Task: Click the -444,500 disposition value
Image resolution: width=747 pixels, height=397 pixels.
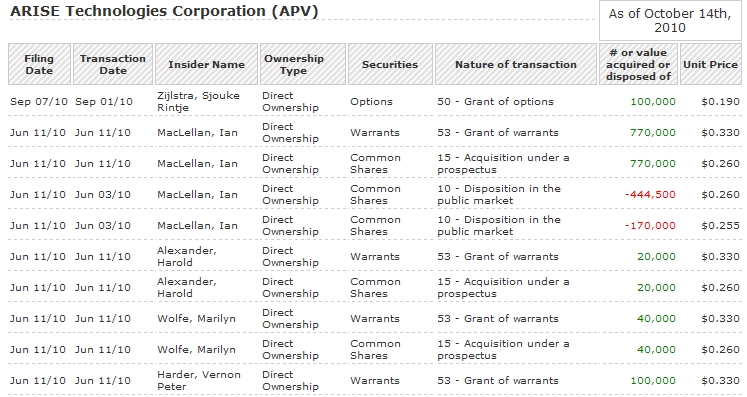Action: tap(650, 194)
